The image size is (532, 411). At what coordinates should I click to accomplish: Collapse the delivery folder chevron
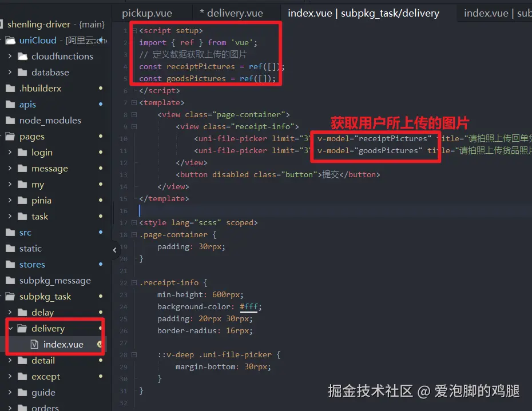(10, 328)
